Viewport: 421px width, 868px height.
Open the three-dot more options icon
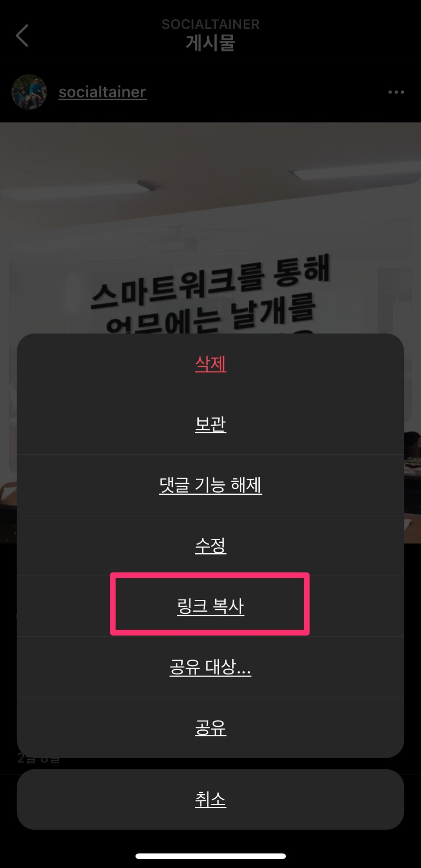(396, 92)
